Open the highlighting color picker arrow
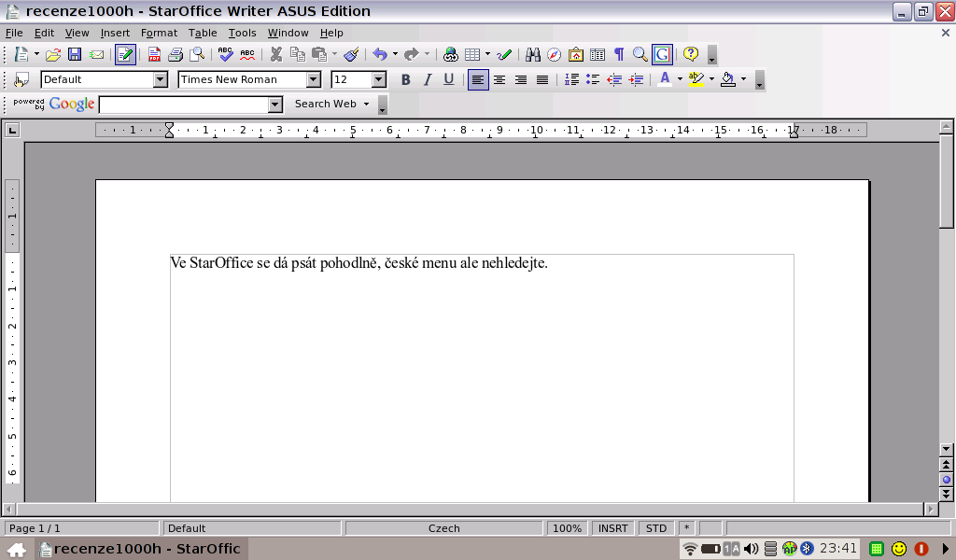This screenshot has height=560, width=956. pos(711,79)
